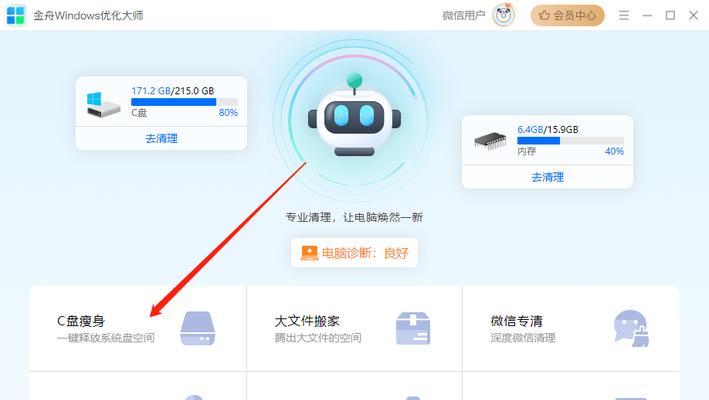
Task: Click the 6.4GB/15.9GB memory value
Action: click(x=548, y=129)
